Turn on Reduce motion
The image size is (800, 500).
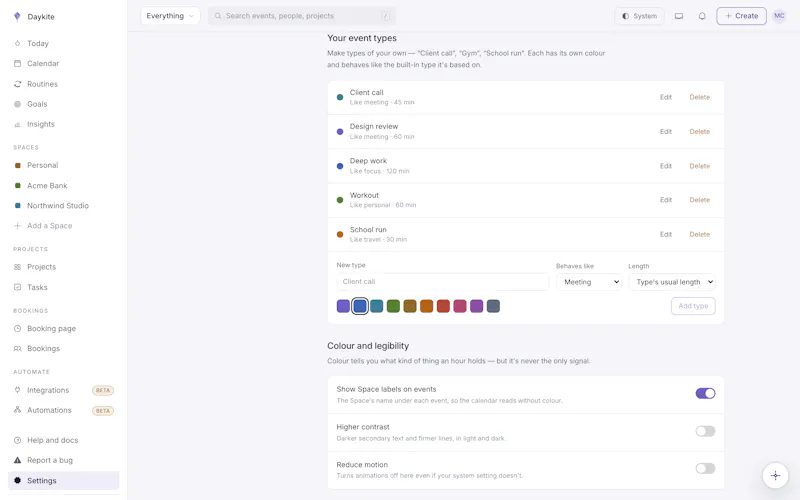705,468
